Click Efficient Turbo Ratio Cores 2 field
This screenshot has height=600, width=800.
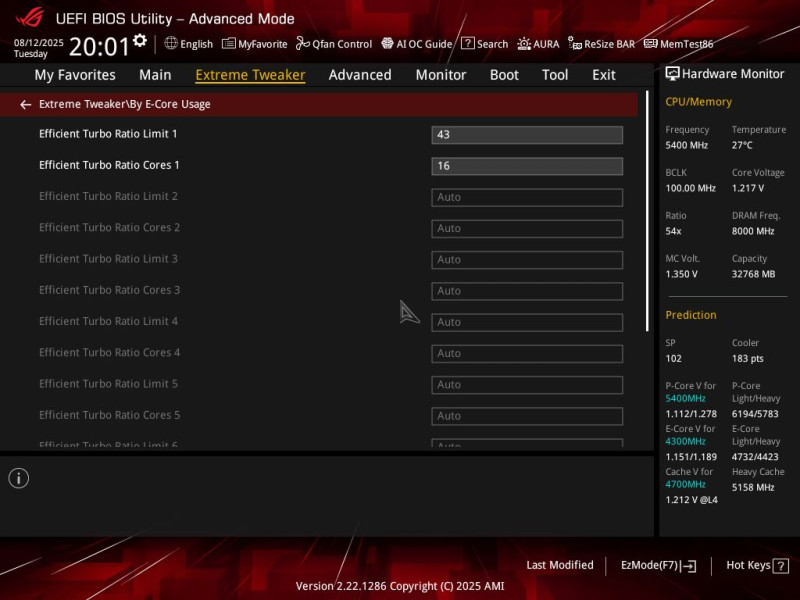pos(527,229)
